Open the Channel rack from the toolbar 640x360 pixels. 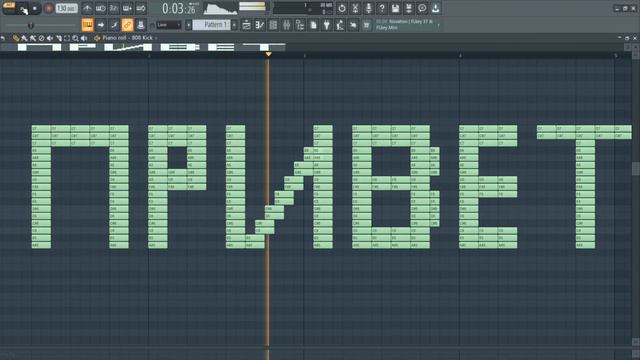click(x=273, y=25)
